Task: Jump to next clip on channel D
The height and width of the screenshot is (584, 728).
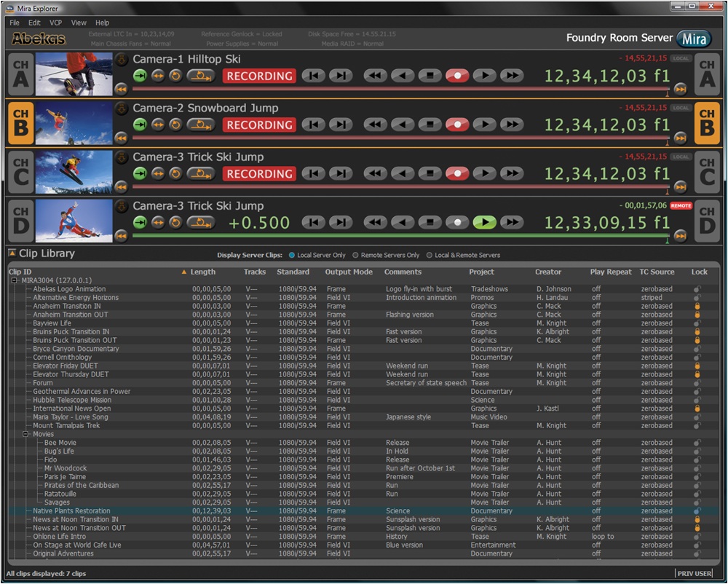Action: [341, 222]
